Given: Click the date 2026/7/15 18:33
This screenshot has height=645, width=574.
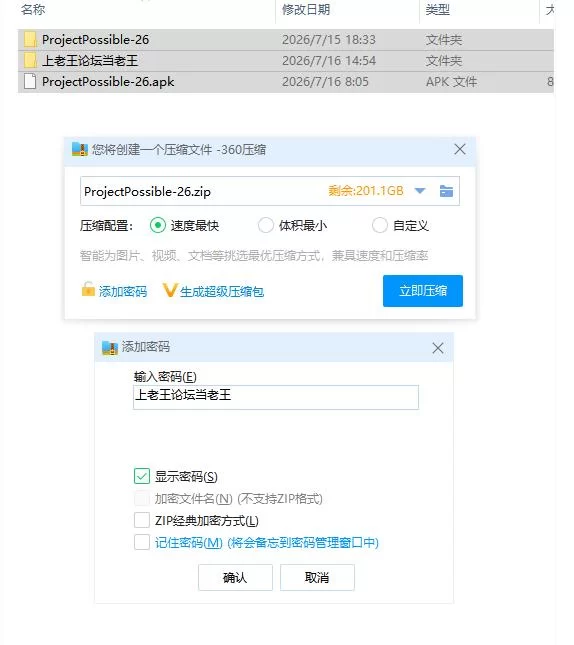Looking at the screenshot, I should click(x=329, y=39).
